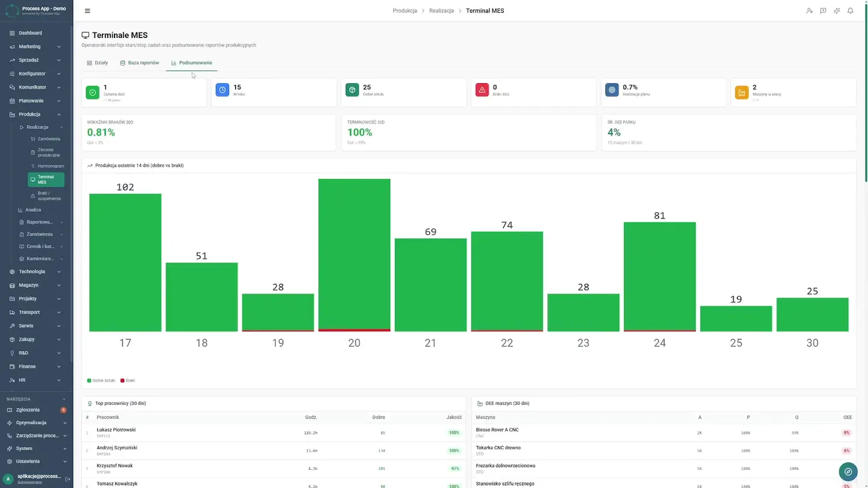Click the orange factory Maszyny w pracy icon
This screenshot has height=488, width=868.
[742, 92]
